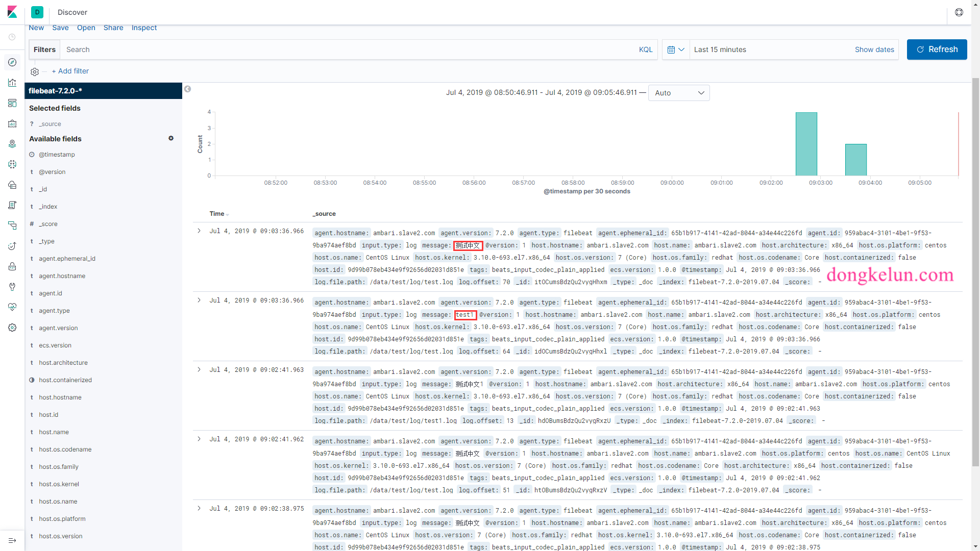The image size is (980, 551).
Task: Open the Auto interval dropdown
Action: (679, 93)
